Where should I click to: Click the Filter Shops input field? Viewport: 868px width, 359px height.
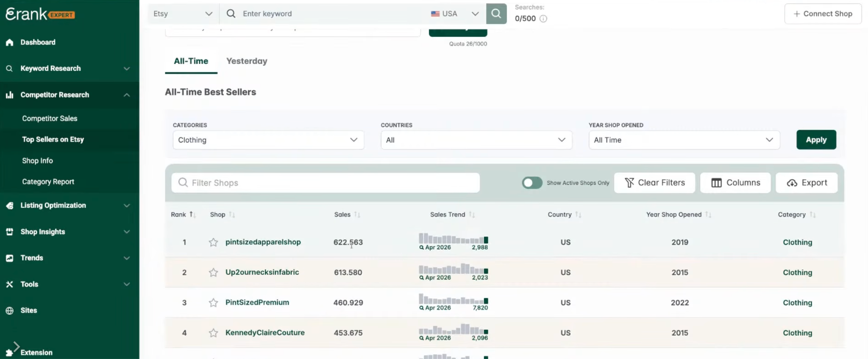325,183
